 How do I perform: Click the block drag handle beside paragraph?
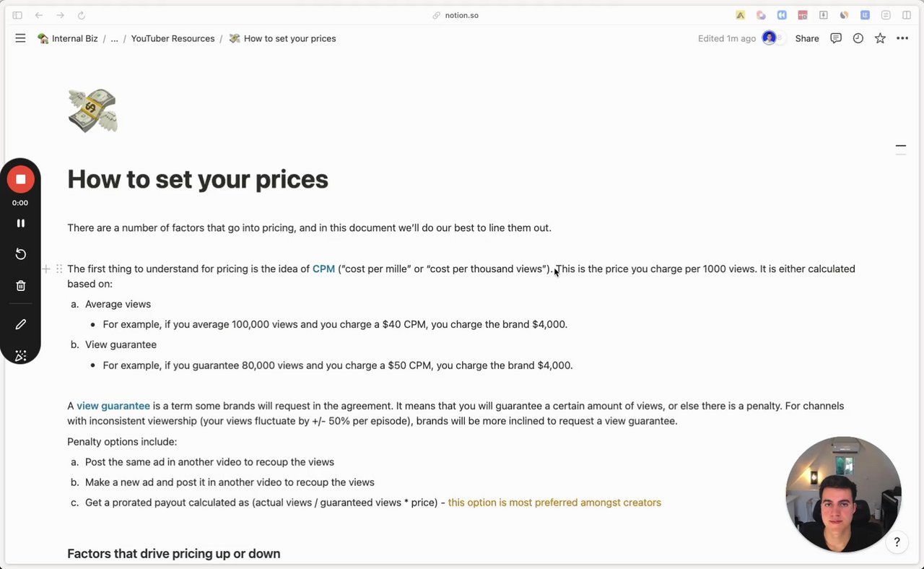click(x=58, y=269)
